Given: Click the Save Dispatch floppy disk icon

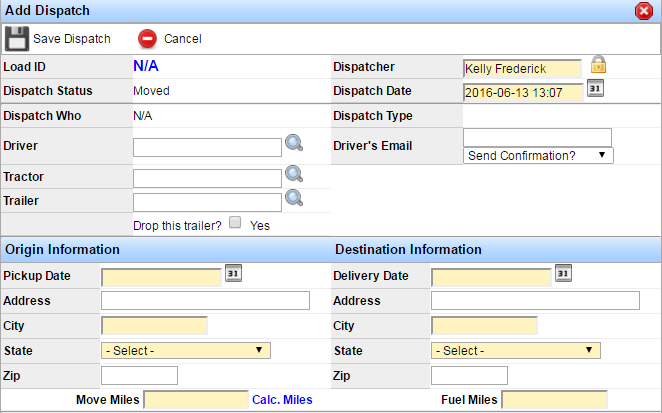Looking at the screenshot, I should (17, 38).
